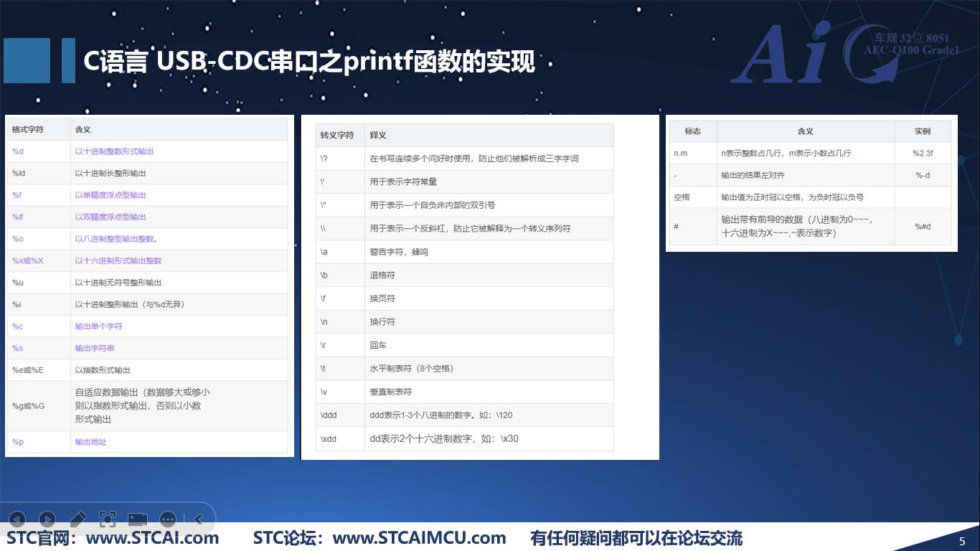Click the %#d example cell
The image size is (980, 551).
point(924,227)
